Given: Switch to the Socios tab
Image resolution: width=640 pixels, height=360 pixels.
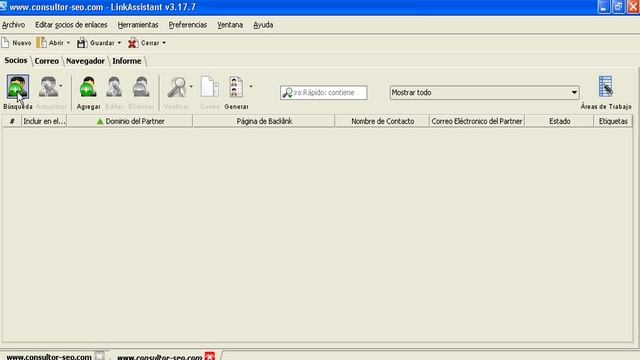Looking at the screenshot, I should pos(16,60).
